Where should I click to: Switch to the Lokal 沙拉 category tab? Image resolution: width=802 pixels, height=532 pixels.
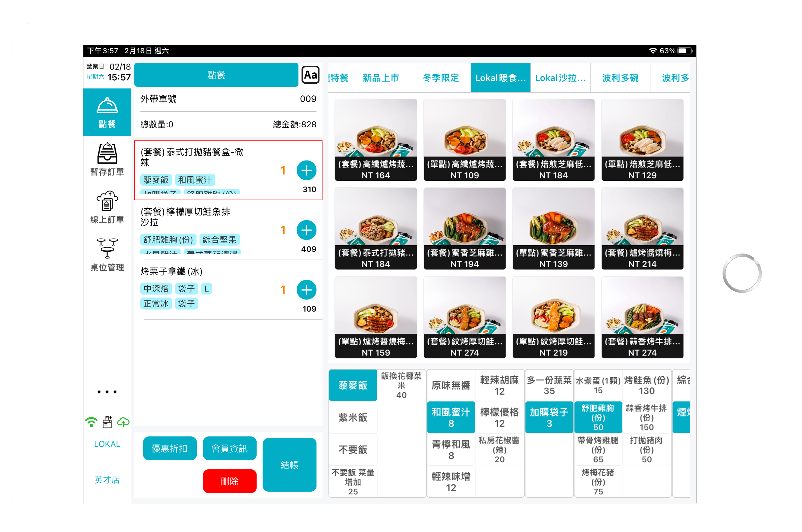560,78
